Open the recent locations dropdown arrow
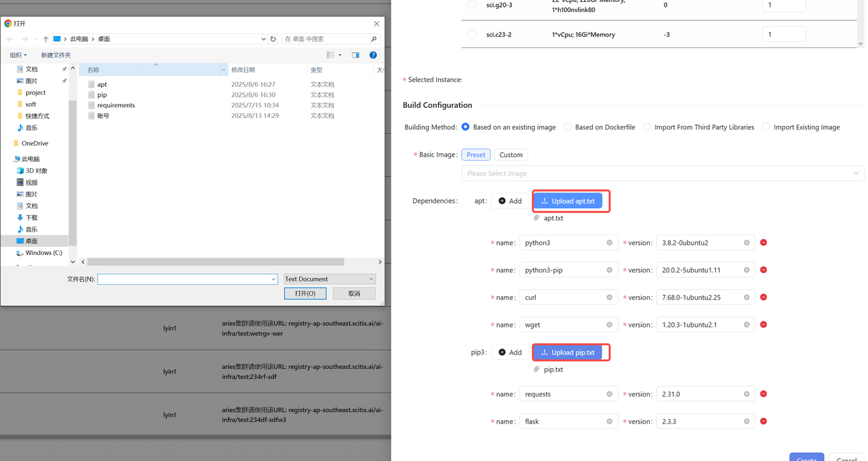 (x=35, y=39)
